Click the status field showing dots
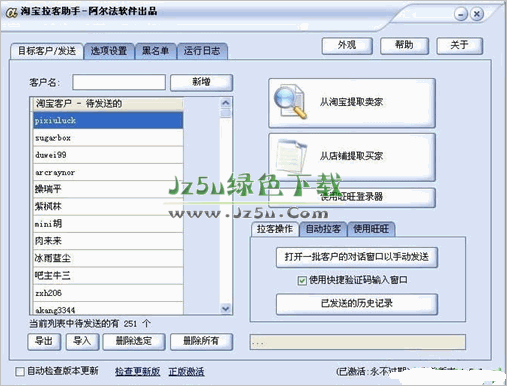The width and height of the screenshot is (507, 386). click(x=357, y=342)
